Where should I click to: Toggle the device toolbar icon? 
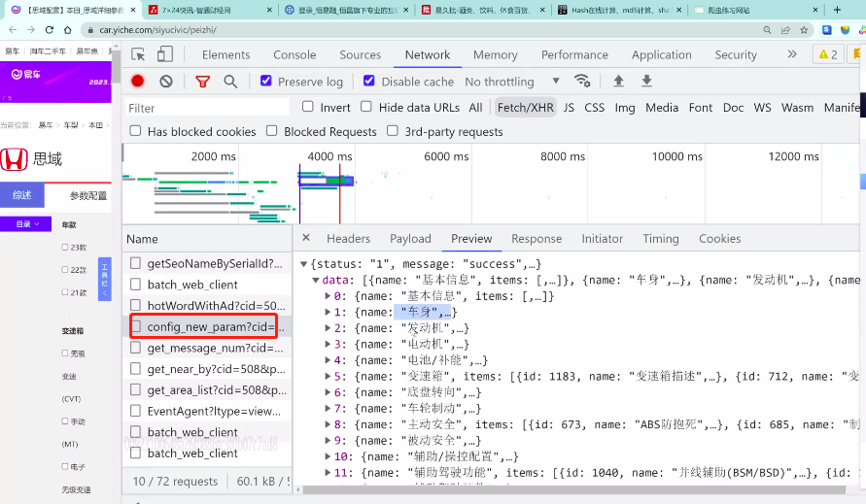(x=164, y=54)
